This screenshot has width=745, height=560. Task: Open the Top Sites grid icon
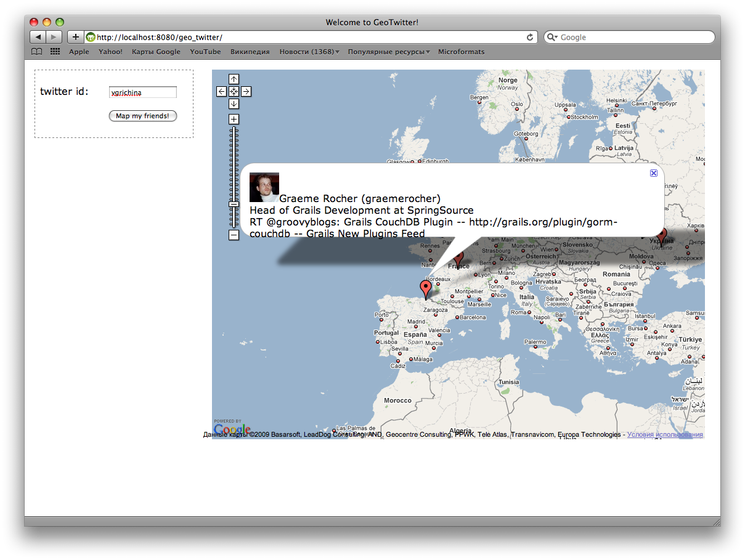click(55, 52)
